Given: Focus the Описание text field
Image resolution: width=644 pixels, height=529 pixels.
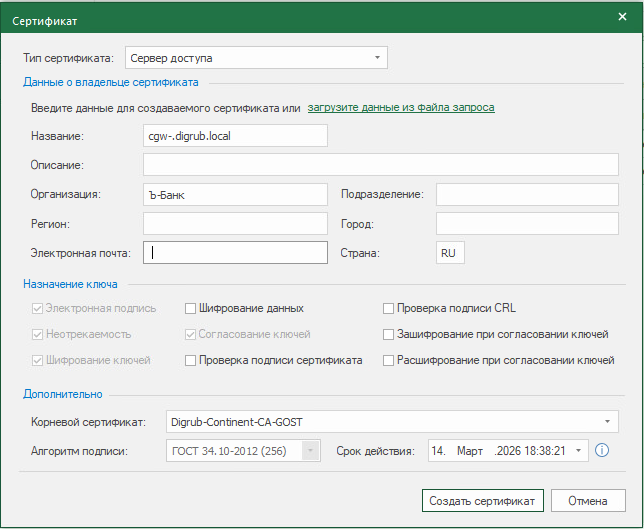Looking at the screenshot, I should pos(381,165).
